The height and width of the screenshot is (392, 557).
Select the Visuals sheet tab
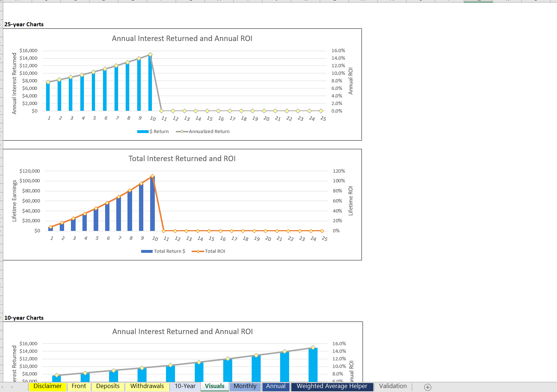(x=215, y=386)
